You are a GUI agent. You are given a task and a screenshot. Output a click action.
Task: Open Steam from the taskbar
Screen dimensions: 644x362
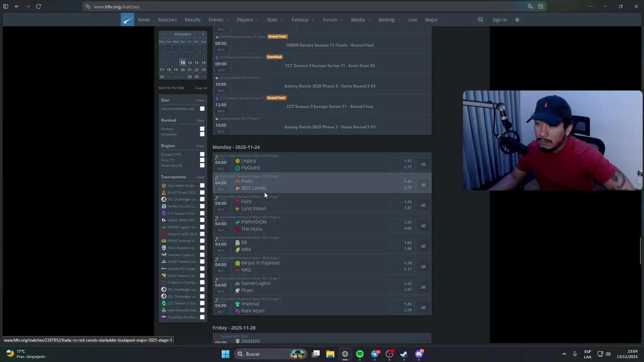tap(404, 354)
